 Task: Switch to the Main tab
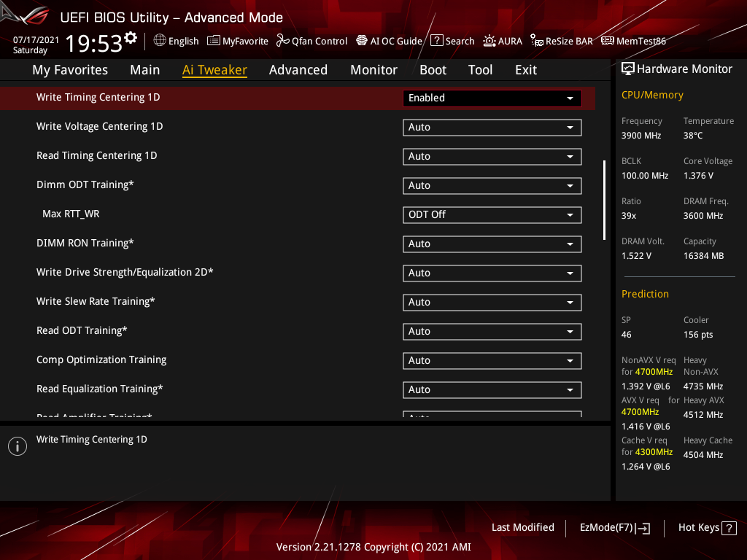145,70
